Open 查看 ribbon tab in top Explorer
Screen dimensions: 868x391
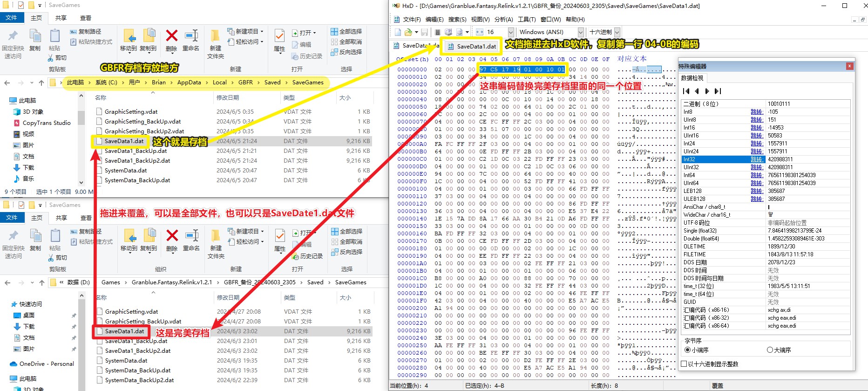86,18
